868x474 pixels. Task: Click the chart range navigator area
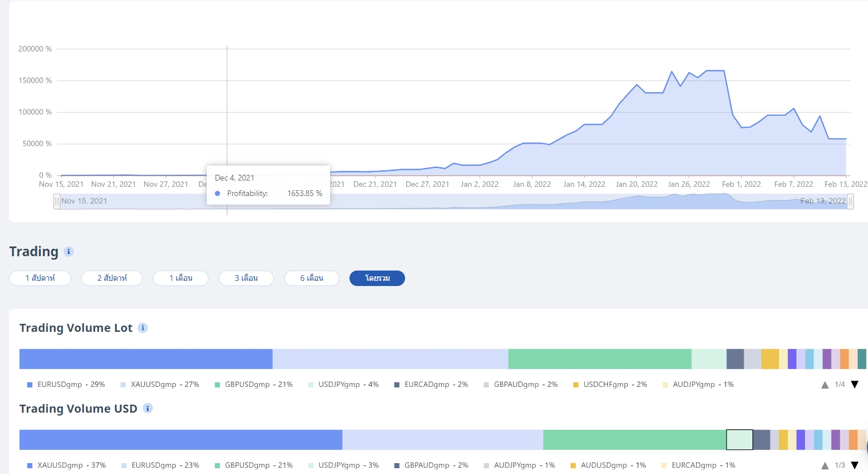(x=453, y=201)
